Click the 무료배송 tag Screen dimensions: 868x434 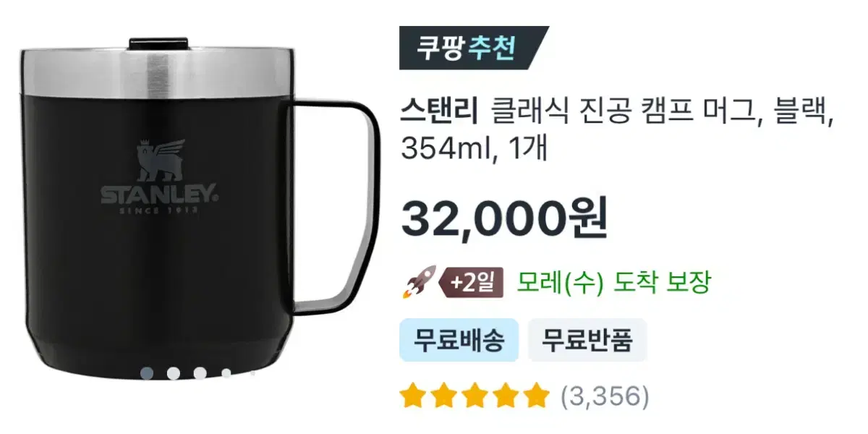[x=459, y=339]
